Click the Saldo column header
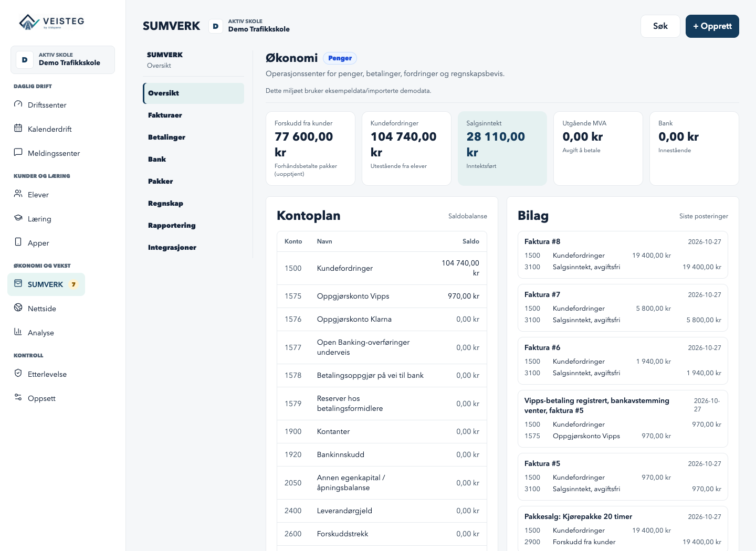The width and height of the screenshot is (756, 551). (470, 241)
